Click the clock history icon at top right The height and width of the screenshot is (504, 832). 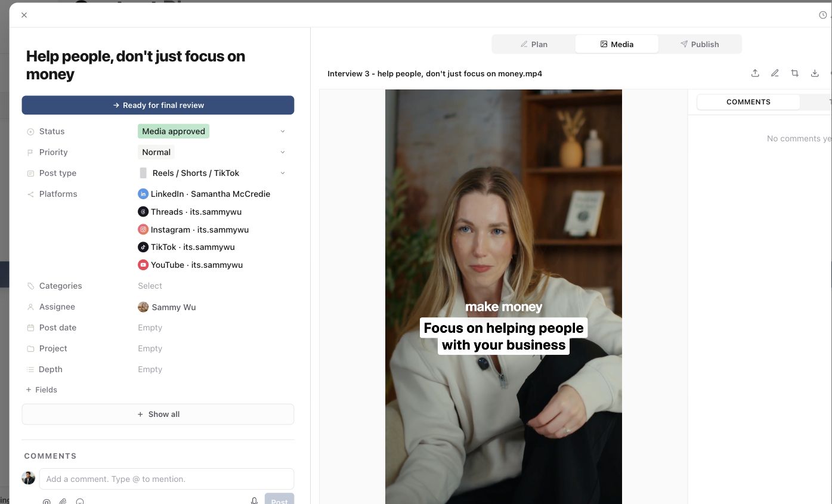(x=823, y=15)
